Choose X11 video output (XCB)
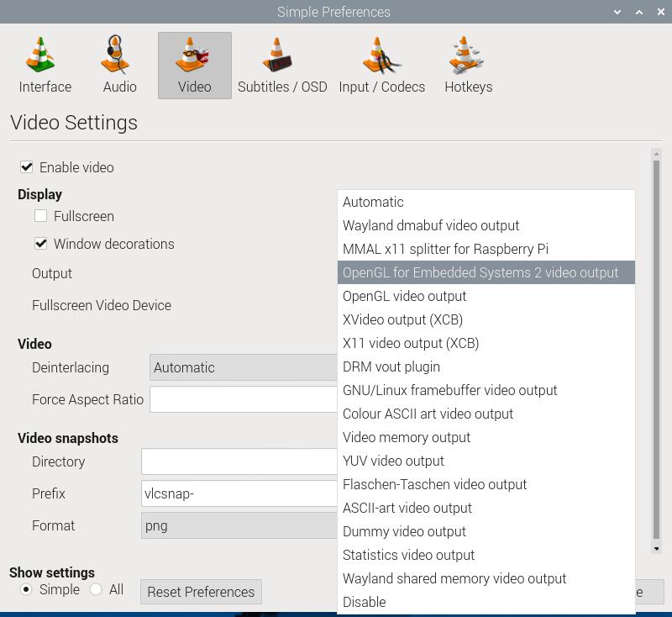Image resolution: width=672 pixels, height=617 pixels. point(486,344)
